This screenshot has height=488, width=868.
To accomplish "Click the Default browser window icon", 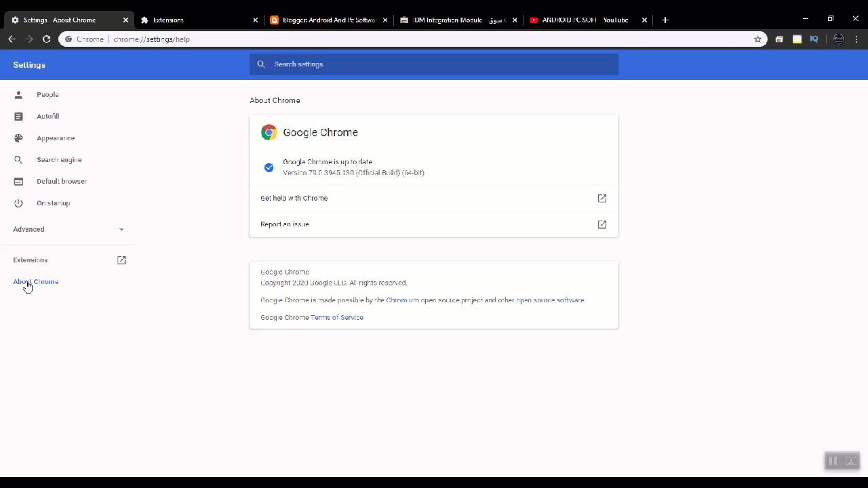I will (x=18, y=182).
